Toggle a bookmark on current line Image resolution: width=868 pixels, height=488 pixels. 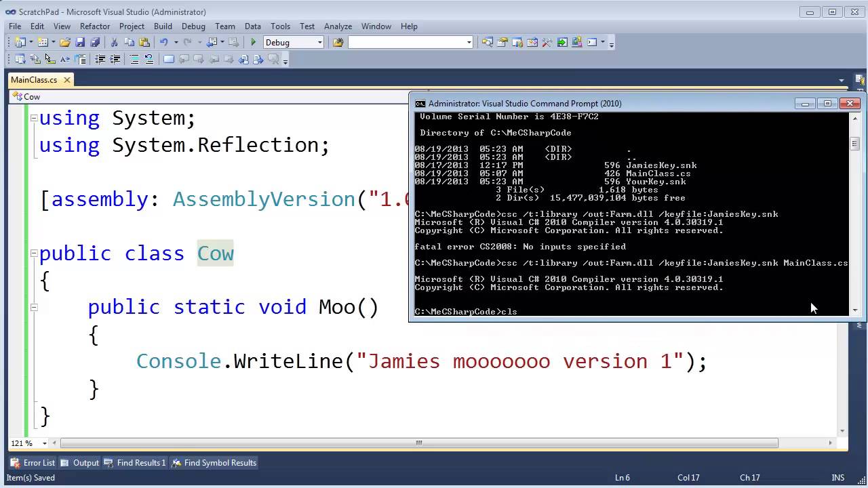(x=169, y=60)
